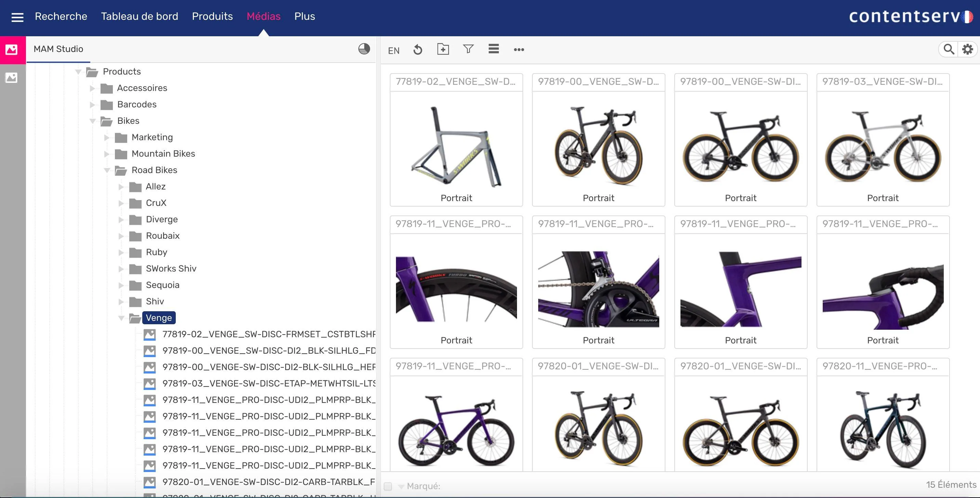Click the Ruby folder label
The height and width of the screenshot is (498, 980).
[156, 252]
